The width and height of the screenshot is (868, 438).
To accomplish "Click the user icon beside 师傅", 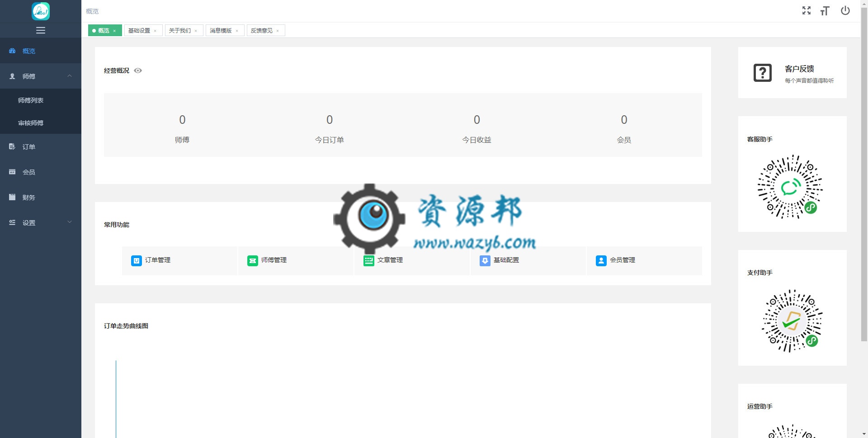I will coord(12,76).
